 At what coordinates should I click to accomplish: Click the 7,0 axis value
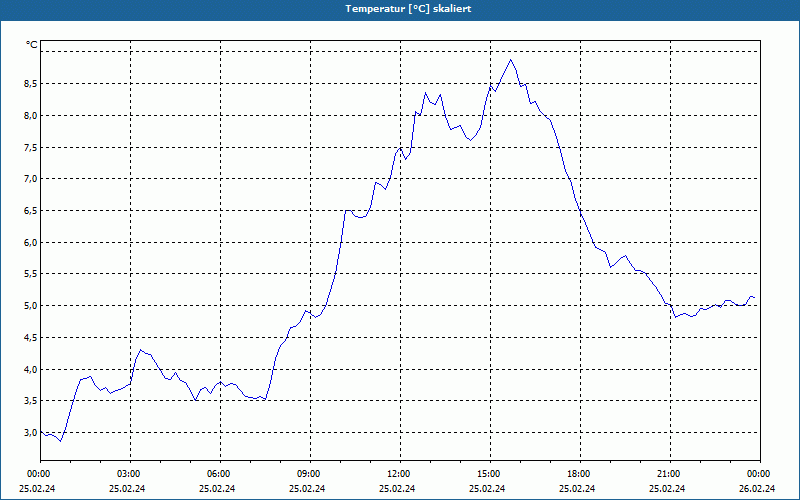point(30,179)
